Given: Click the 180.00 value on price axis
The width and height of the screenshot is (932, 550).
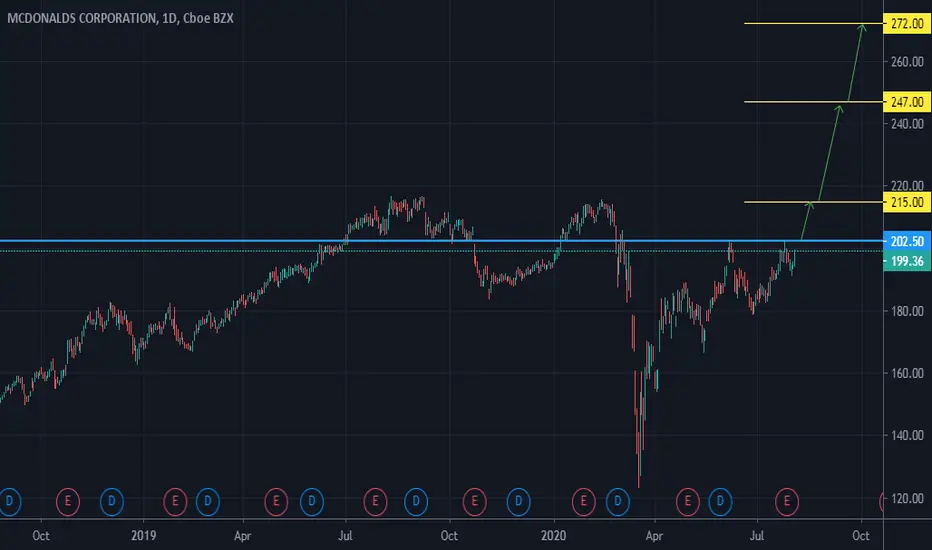Looking at the screenshot, I should point(907,311).
